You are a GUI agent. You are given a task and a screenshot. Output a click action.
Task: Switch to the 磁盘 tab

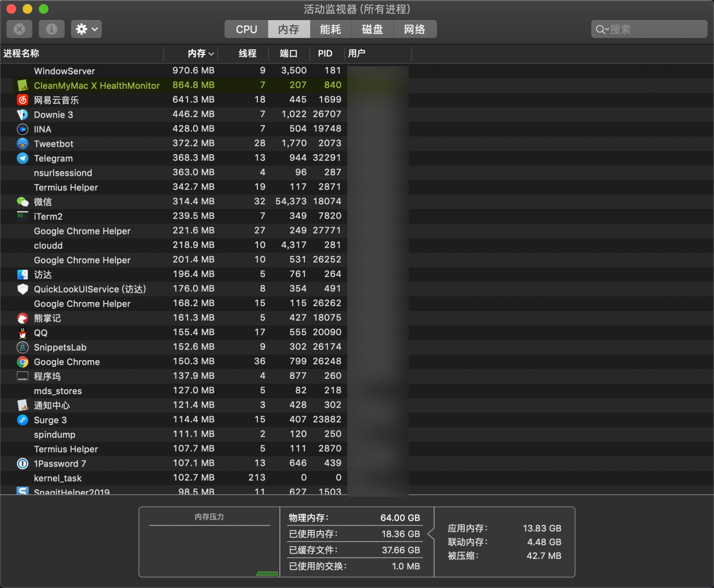[372, 30]
